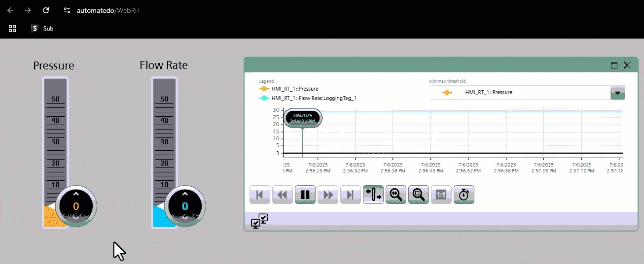The image size is (644, 264).
Task: Click the automatedo/WebRH address bar
Action: [108, 10]
